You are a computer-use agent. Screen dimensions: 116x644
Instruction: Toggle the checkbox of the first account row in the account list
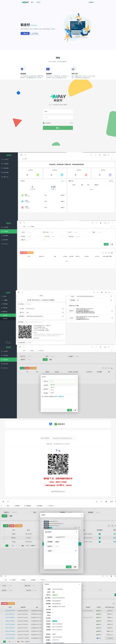(x=4, y=534)
